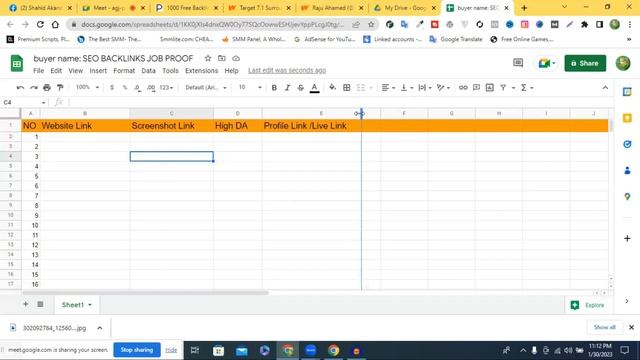The width and height of the screenshot is (640, 360).
Task: Open Google Maps in side panel
Action: point(627,196)
